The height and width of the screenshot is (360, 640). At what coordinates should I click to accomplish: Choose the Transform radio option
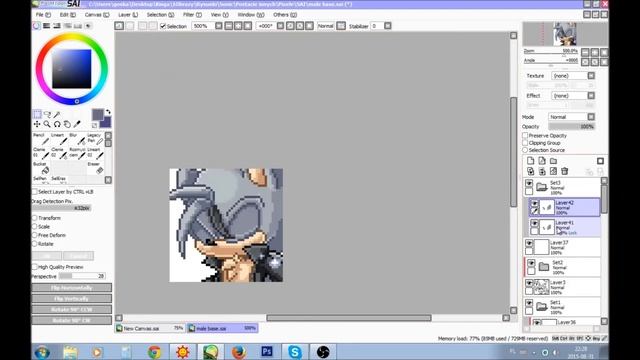[x=35, y=218]
